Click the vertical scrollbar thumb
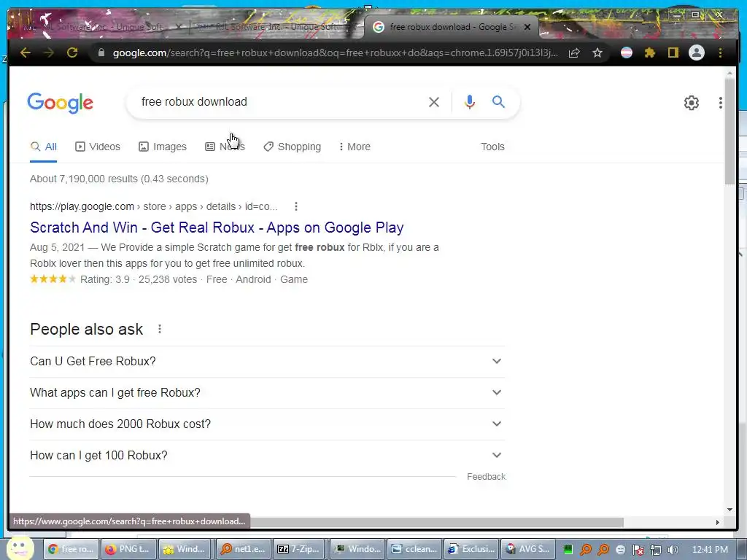The height and width of the screenshot is (560, 747). pyautogui.click(x=729, y=131)
